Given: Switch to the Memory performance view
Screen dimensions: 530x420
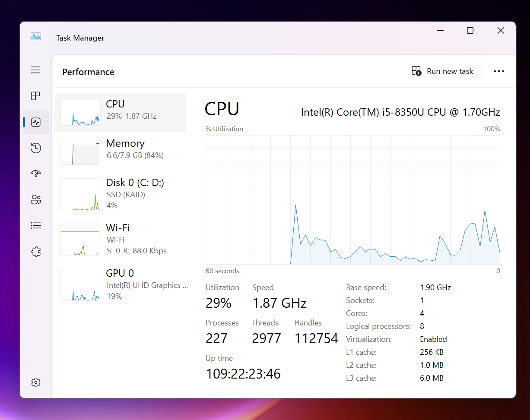Looking at the screenshot, I should 120,152.
